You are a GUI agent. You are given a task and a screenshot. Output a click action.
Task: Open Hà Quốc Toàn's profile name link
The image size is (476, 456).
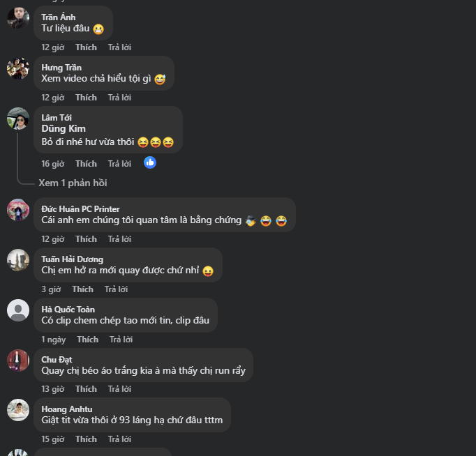tap(68, 310)
